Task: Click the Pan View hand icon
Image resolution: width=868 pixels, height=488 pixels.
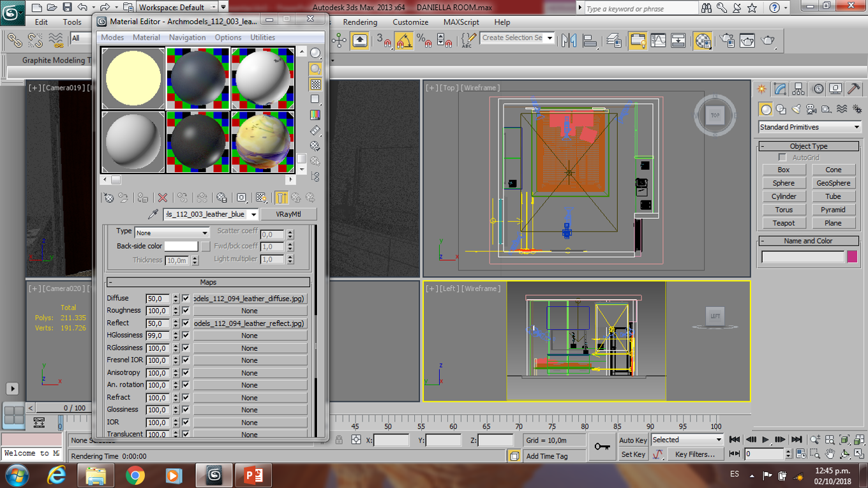Action: click(x=830, y=454)
